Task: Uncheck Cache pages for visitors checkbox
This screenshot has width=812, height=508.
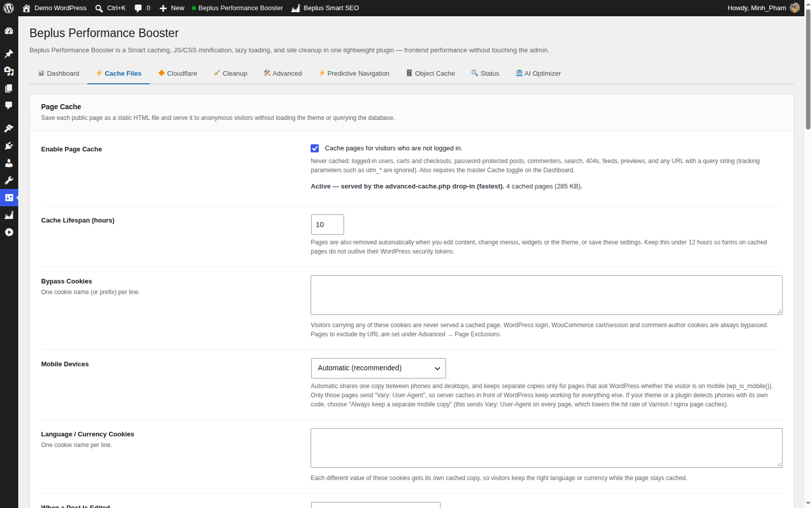Action: tap(315, 148)
